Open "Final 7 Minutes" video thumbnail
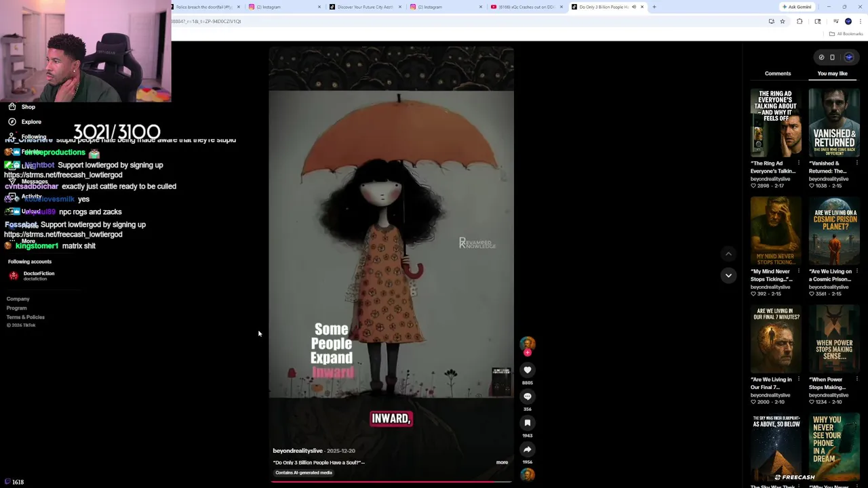The image size is (868, 488). (775, 339)
